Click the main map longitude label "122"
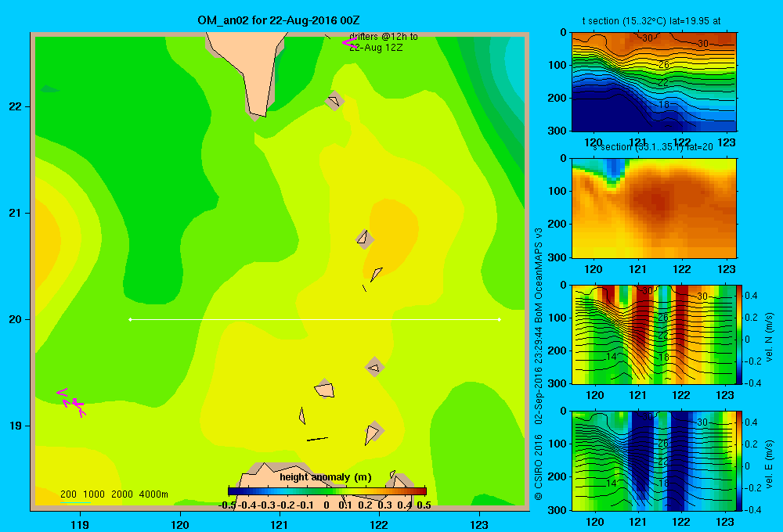 (379, 525)
